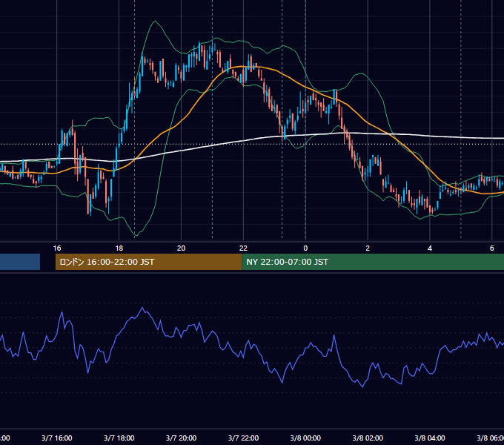This screenshot has width=504, height=445.
Task: Click the '3/8 00:00' label on the lower axis
Action: [305, 438]
